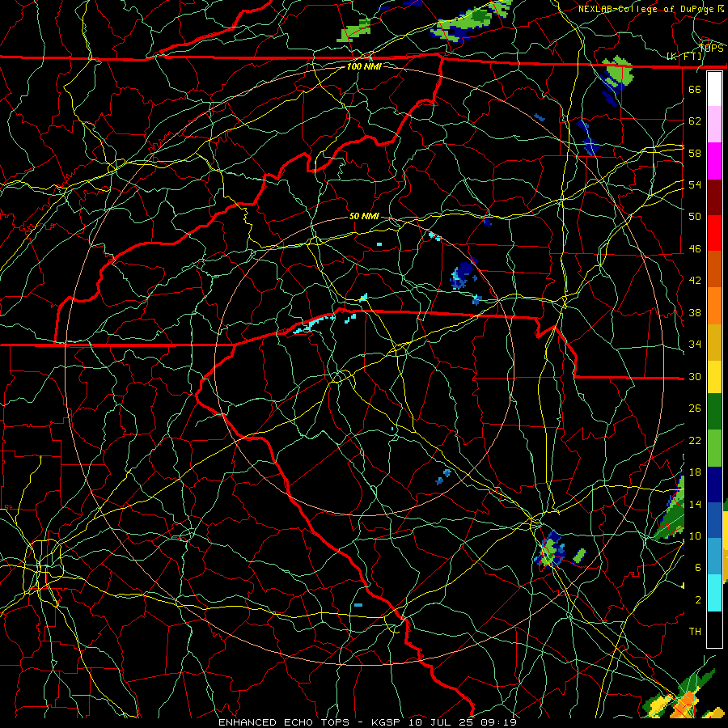Click the "34" legend value
This screenshot has width=728, height=728.
(695, 345)
